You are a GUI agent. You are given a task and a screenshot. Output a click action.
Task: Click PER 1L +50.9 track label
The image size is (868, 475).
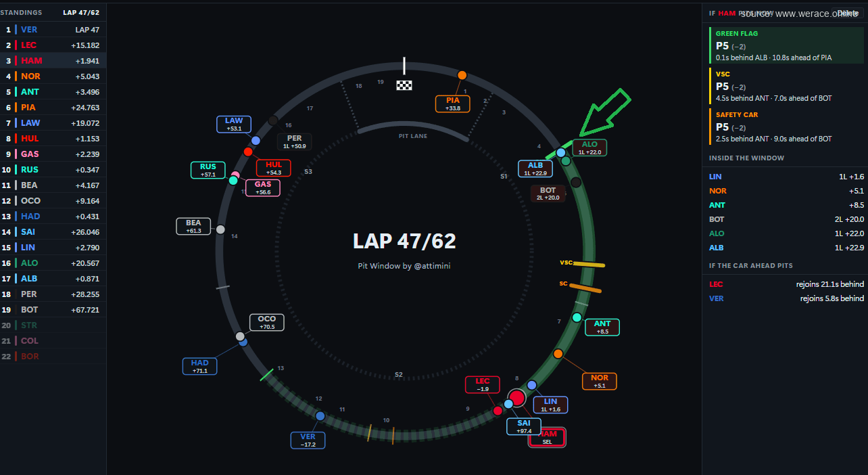[294, 141]
